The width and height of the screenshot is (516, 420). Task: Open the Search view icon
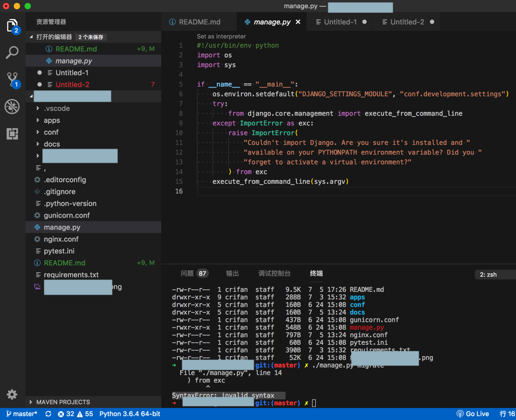[x=12, y=52]
